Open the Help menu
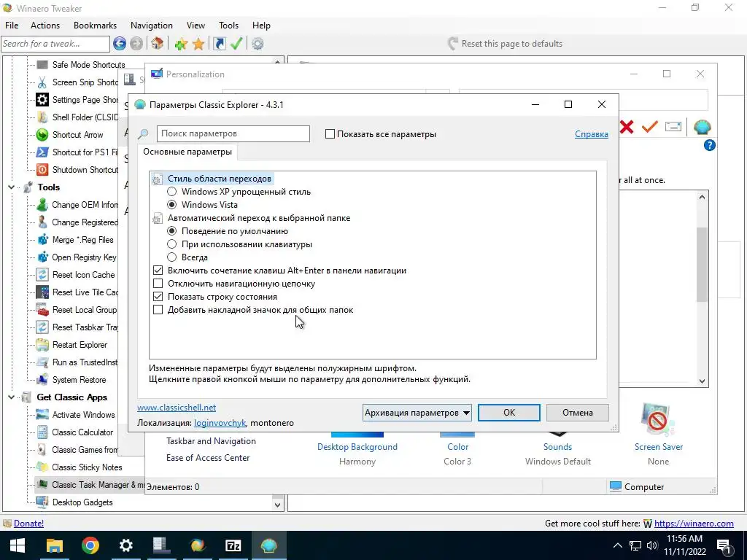 (261, 26)
